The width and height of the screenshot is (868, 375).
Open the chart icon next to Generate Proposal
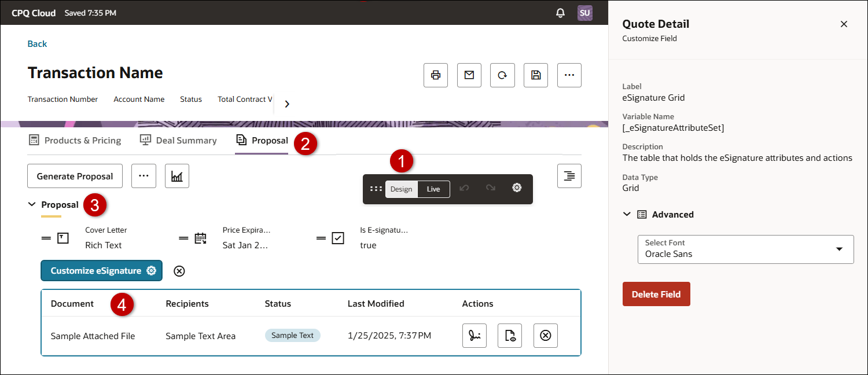pos(176,175)
